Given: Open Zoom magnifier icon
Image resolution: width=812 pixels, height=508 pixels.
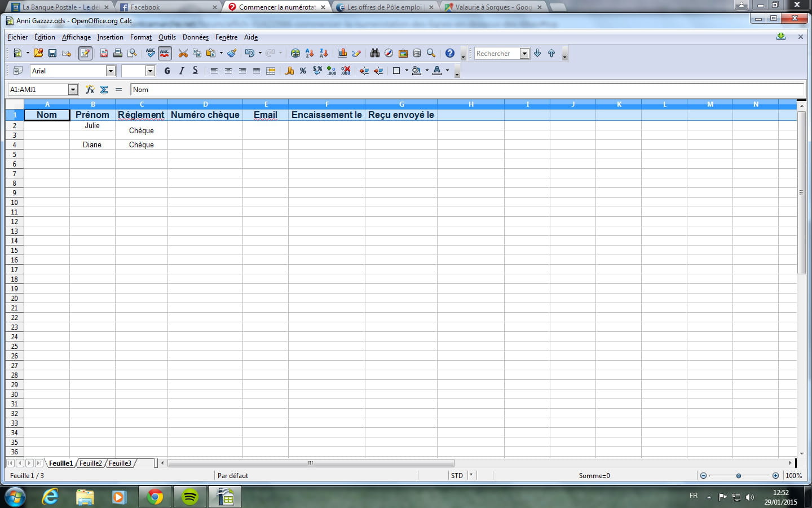Looking at the screenshot, I should pyautogui.click(x=431, y=53).
